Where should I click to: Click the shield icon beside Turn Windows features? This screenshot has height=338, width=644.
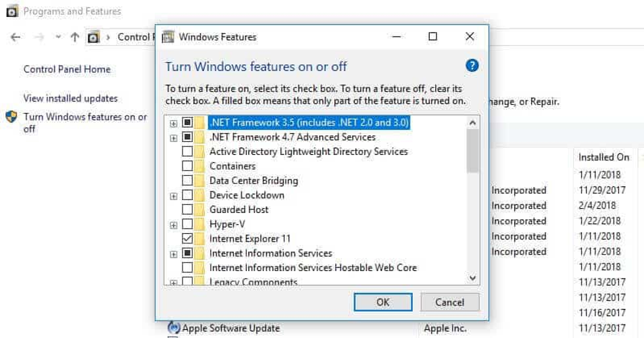pos(11,117)
